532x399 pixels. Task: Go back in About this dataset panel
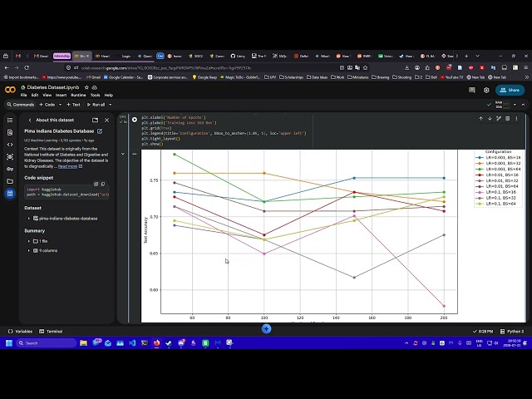tap(30, 120)
